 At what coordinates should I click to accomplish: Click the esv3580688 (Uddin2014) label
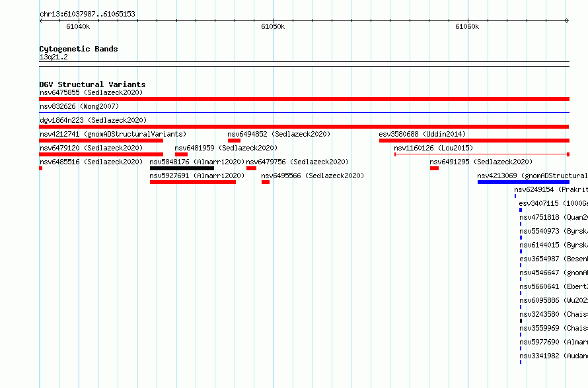coord(422,134)
